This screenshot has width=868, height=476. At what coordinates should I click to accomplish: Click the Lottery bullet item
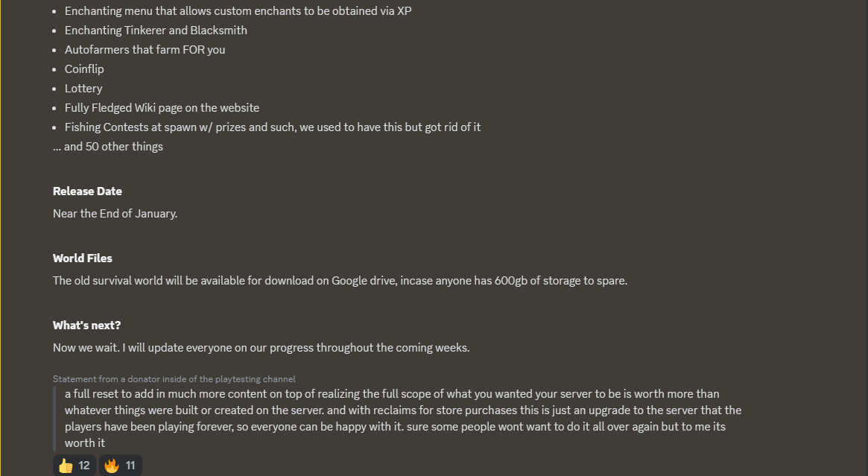click(x=83, y=89)
